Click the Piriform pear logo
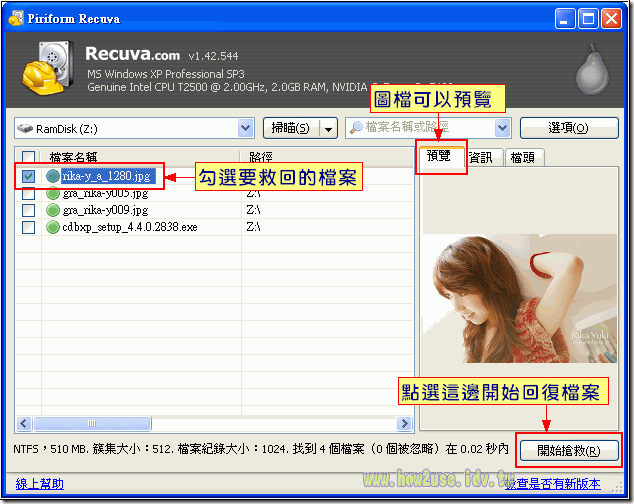The height and width of the screenshot is (504, 634). (592, 70)
